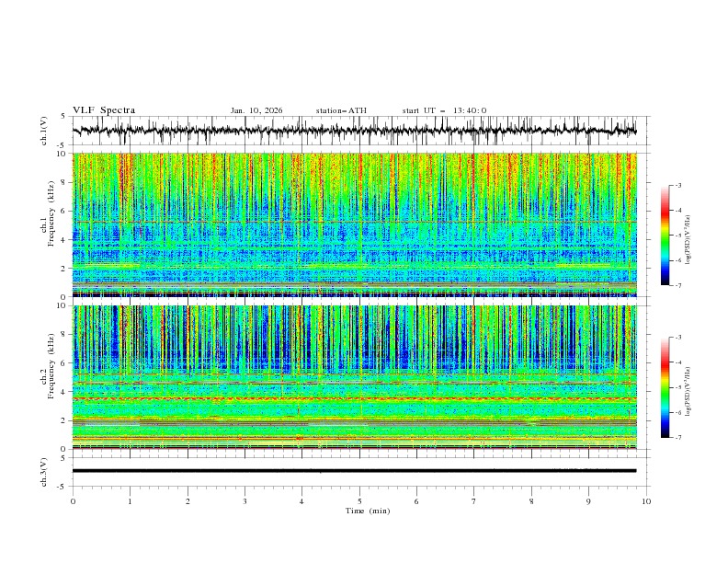The height and width of the screenshot is (563, 728).
Task: Click inside the ch.2 spectrogram plot
Action: [354, 377]
